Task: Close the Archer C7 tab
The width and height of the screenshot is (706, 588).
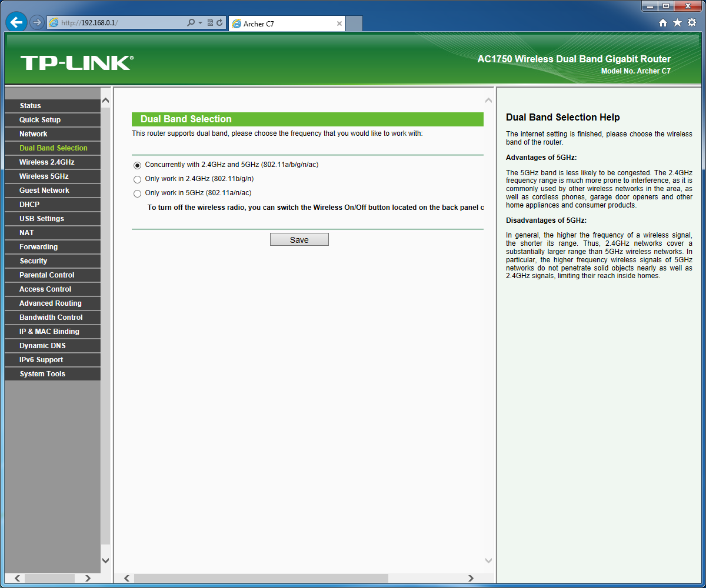Action: point(339,24)
